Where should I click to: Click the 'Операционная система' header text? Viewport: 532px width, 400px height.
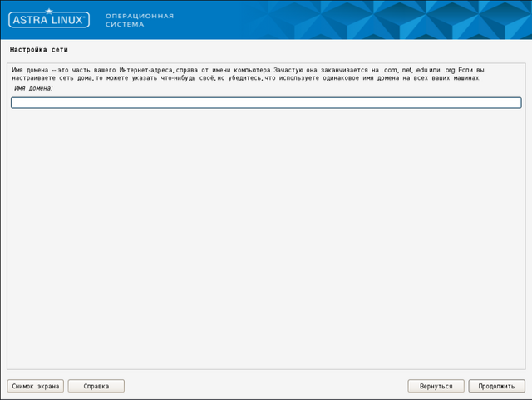139,20
